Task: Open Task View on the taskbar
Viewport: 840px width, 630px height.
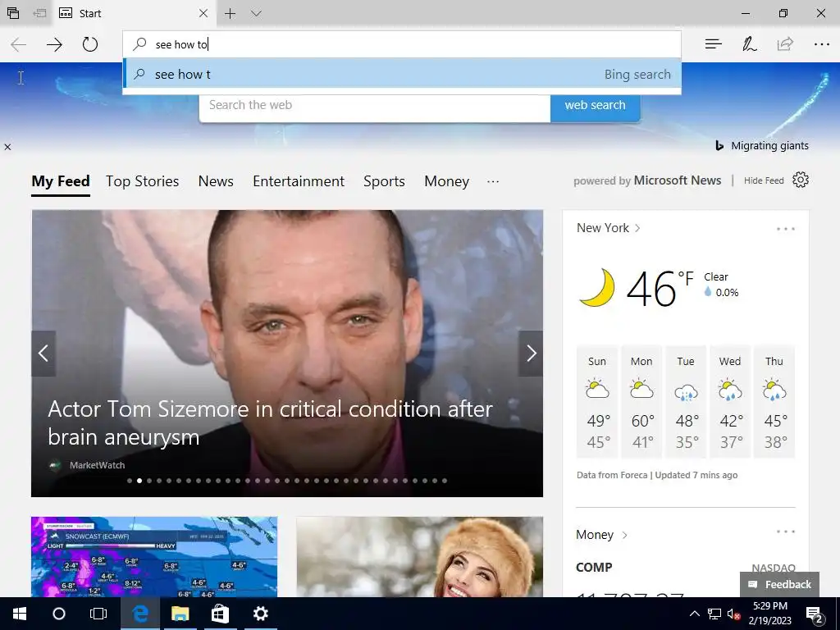Action: 98,614
